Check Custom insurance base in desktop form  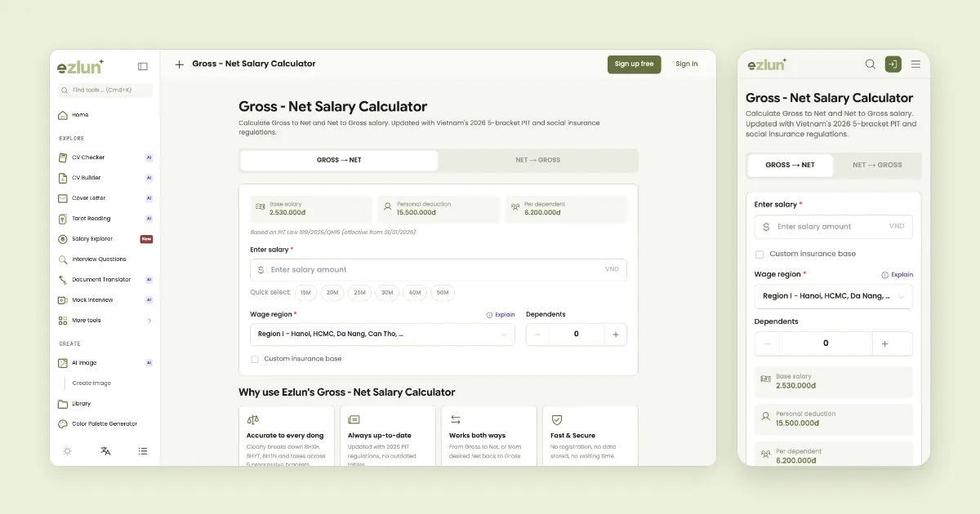tap(255, 359)
